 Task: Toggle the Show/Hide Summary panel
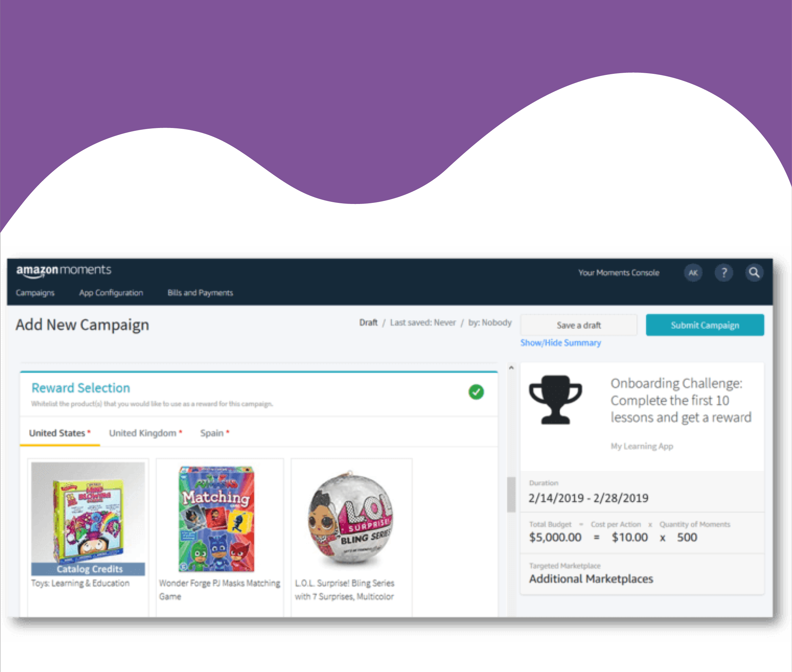(x=560, y=343)
